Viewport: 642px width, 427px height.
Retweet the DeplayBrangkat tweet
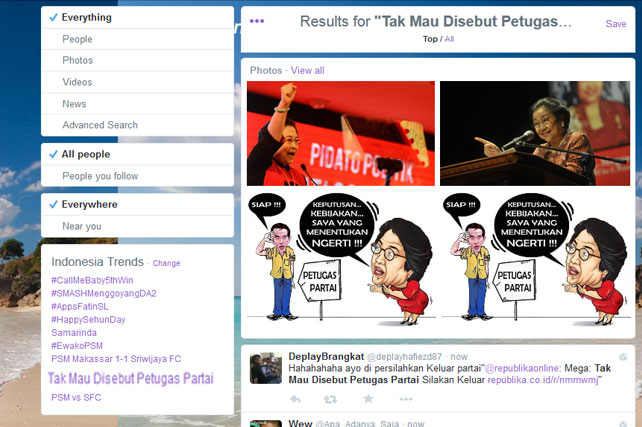click(331, 399)
